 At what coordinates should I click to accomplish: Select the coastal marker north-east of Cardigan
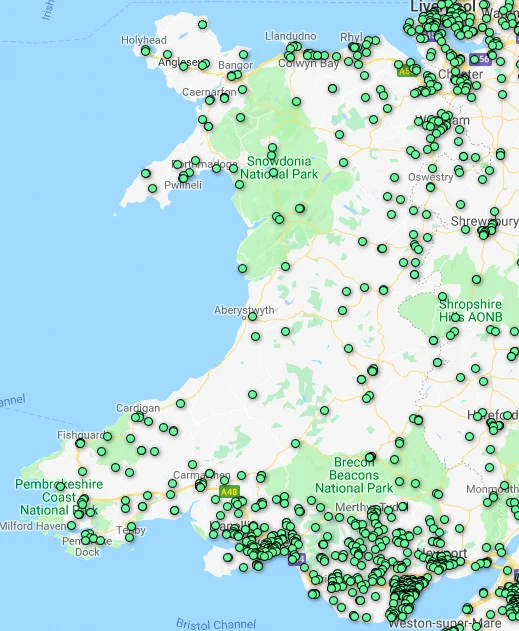[x=180, y=403]
